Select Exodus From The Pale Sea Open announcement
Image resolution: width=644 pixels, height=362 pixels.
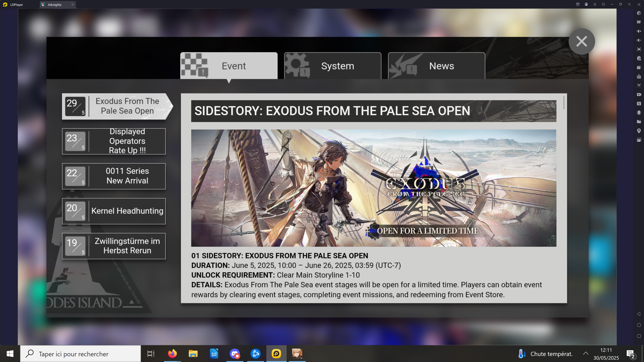click(x=117, y=106)
